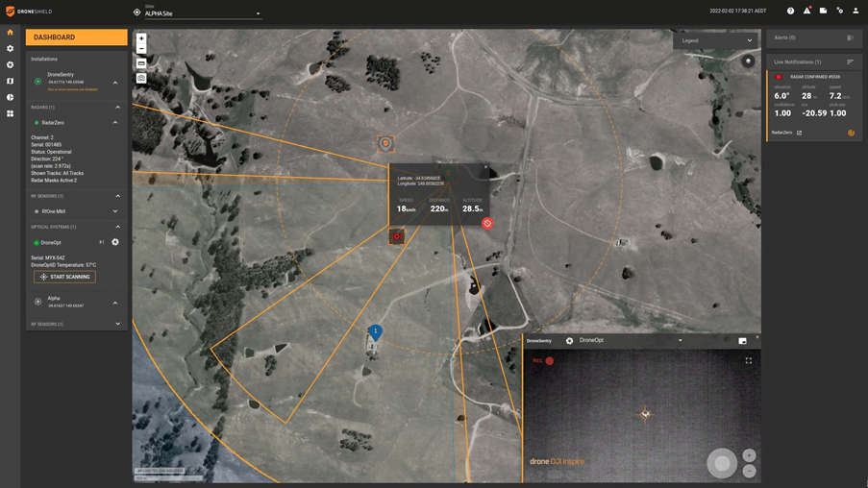
Task: Open RadarZero external link icon in notification
Action: pyautogui.click(x=799, y=133)
